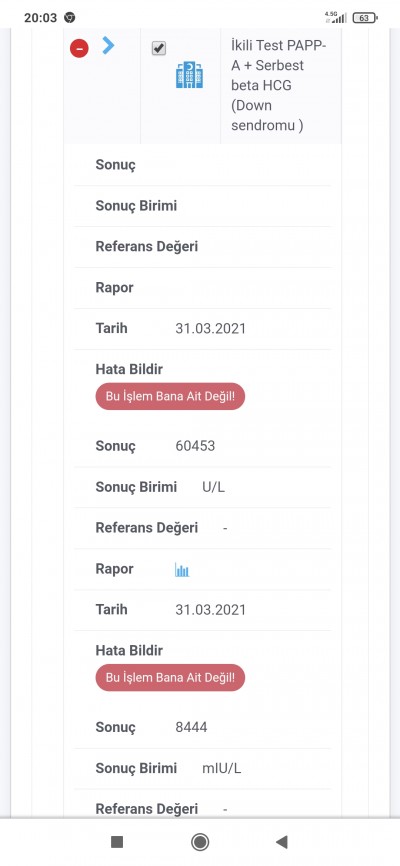Tap the first Tarih row dated 31.03.2021

202,329
